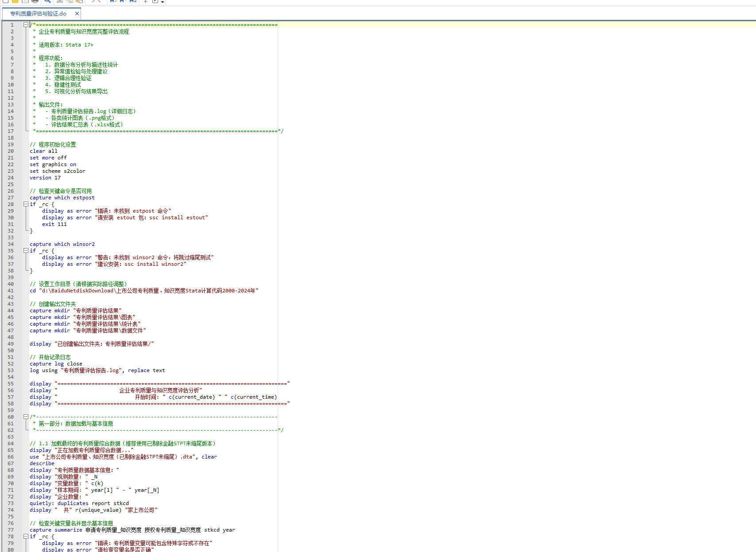This screenshot has width=756, height=552.
Task: Click the Copy toolbar icon
Action: pyautogui.click(x=70, y=1)
